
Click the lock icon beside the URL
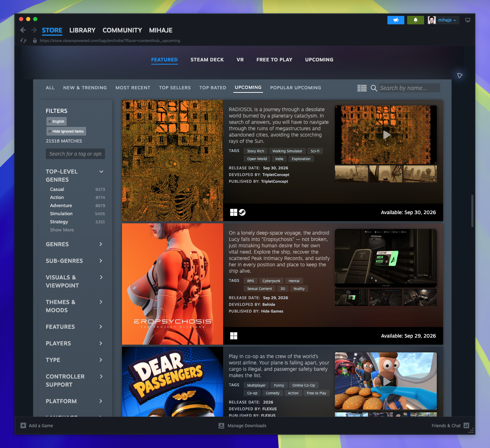[35, 41]
